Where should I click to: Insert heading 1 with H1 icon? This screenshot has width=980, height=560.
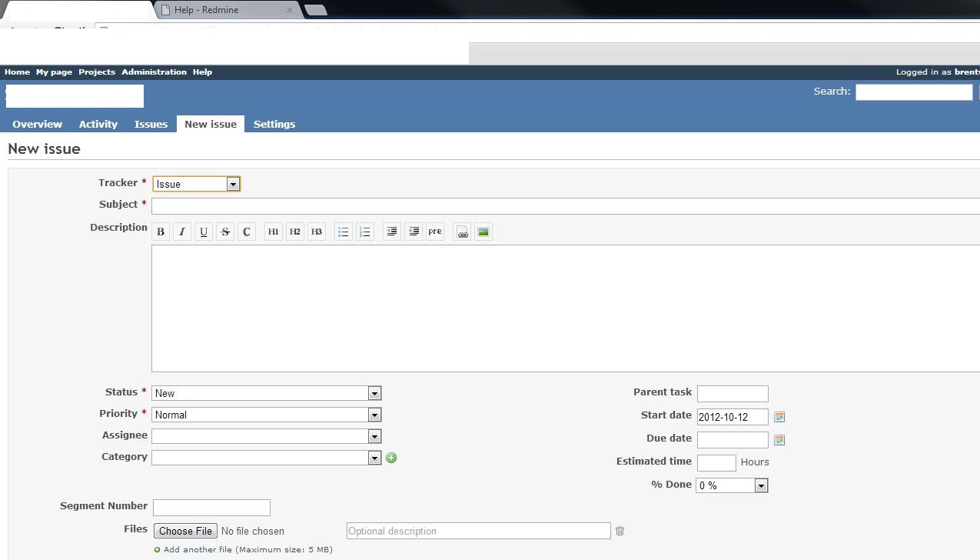274,232
